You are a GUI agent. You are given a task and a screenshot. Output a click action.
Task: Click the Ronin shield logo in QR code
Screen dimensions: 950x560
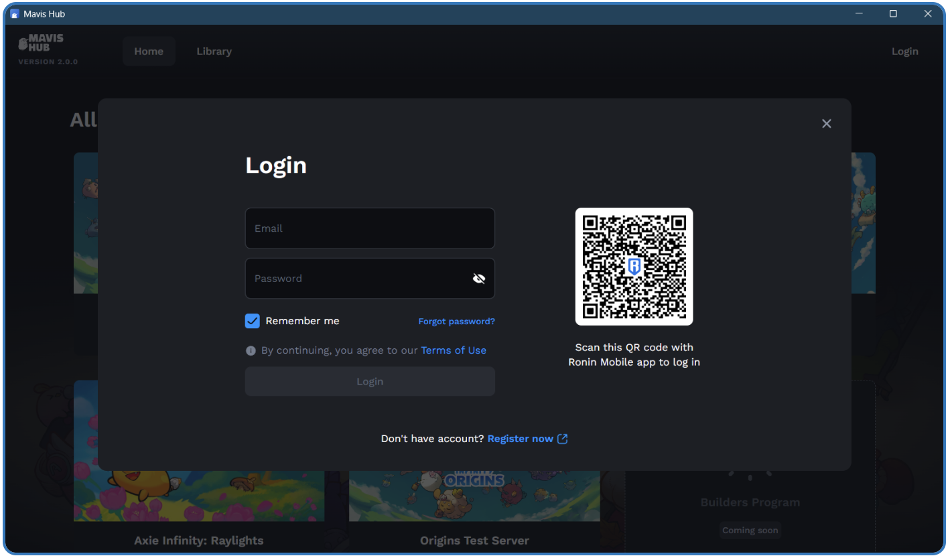pos(634,267)
